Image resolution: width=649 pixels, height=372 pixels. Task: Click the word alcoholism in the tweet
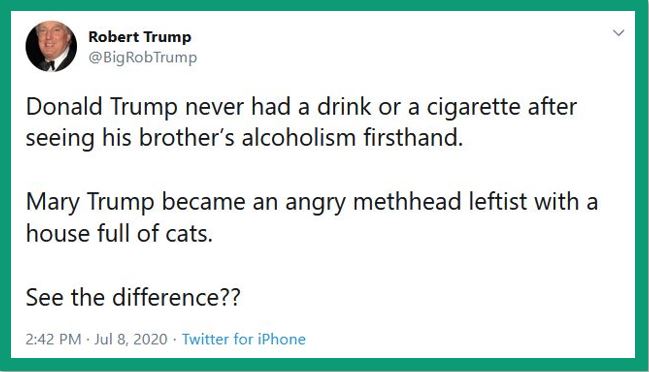298,138
